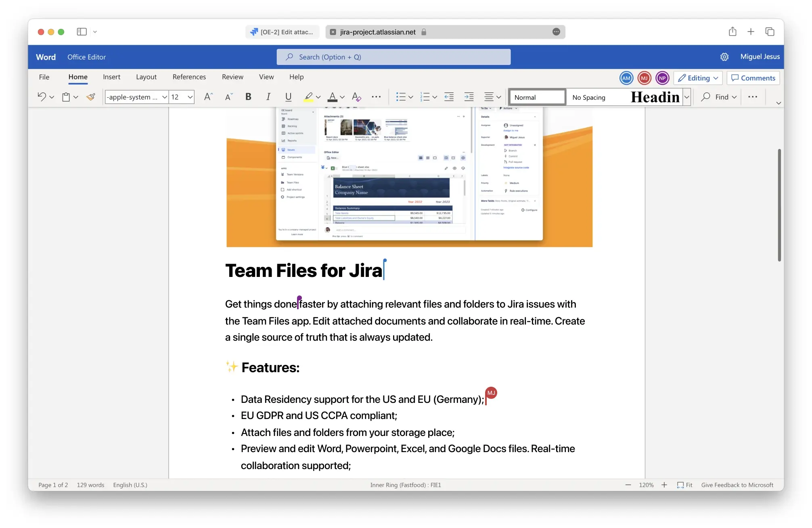Screen dimensions: 812x528
Task: Click the 129 words count
Action: (90, 485)
